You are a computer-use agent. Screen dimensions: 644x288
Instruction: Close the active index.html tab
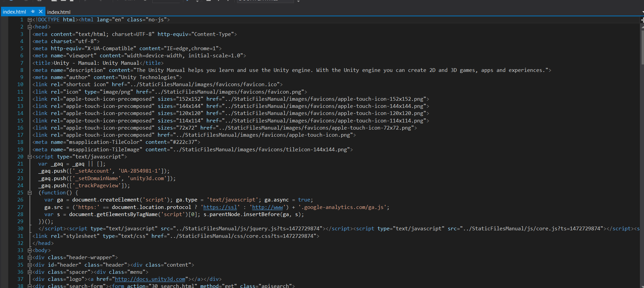(x=41, y=12)
